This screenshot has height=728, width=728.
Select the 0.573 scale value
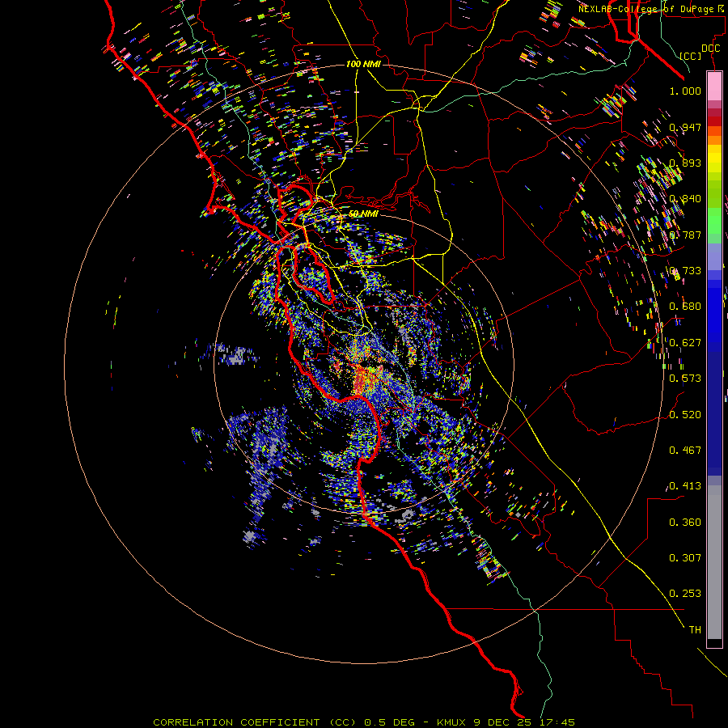pos(685,379)
